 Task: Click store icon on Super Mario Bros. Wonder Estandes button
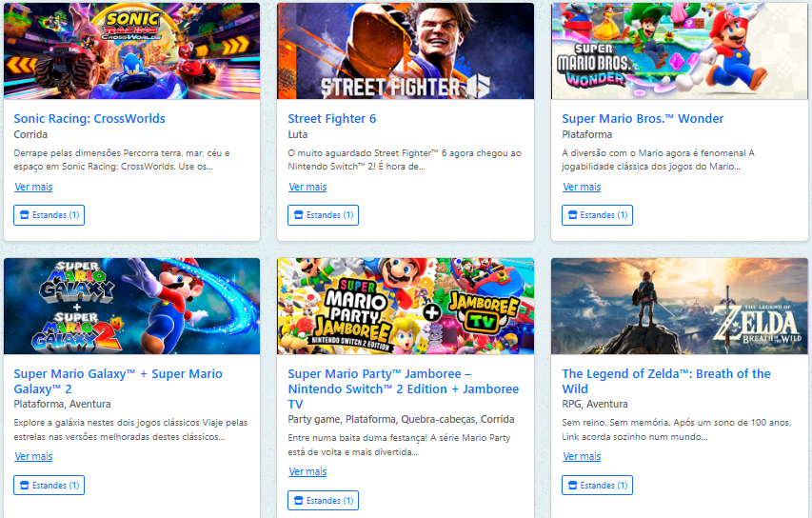(x=573, y=215)
